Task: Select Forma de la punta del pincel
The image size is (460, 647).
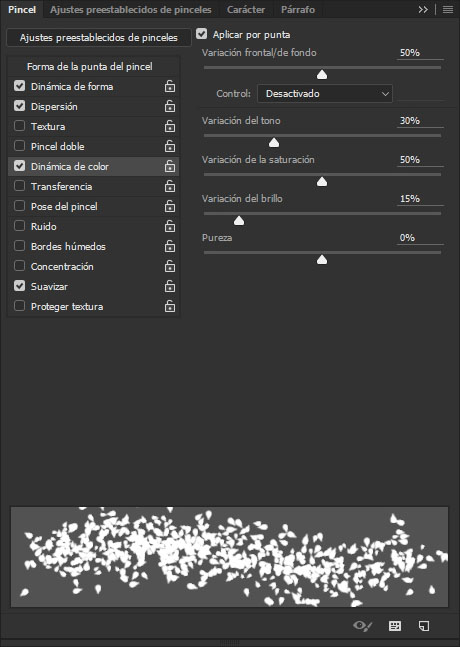Action: pyautogui.click(x=90, y=66)
